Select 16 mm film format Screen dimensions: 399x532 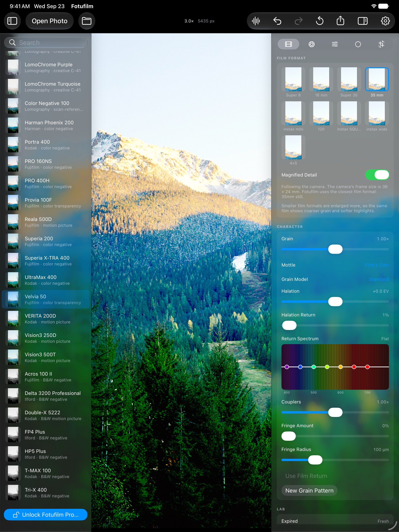point(321,82)
